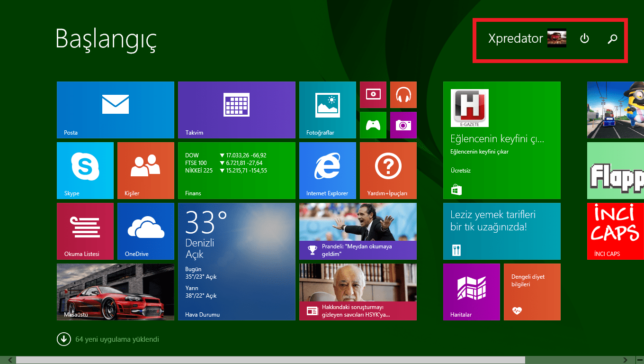
Task: Launch the Skype tile
Action: click(x=85, y=171)
